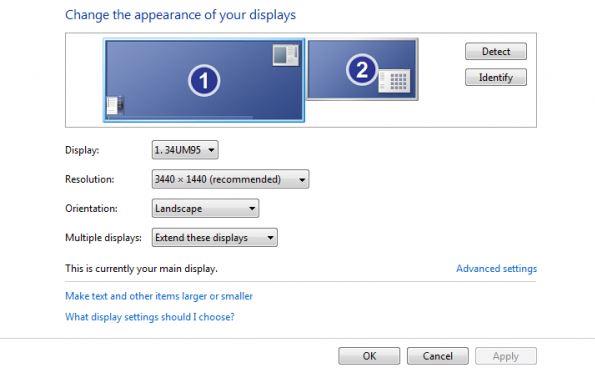Open the Display dropdown showing 34UM95
The height and width of the screenshot is (384, 595).
pos(185,150)
